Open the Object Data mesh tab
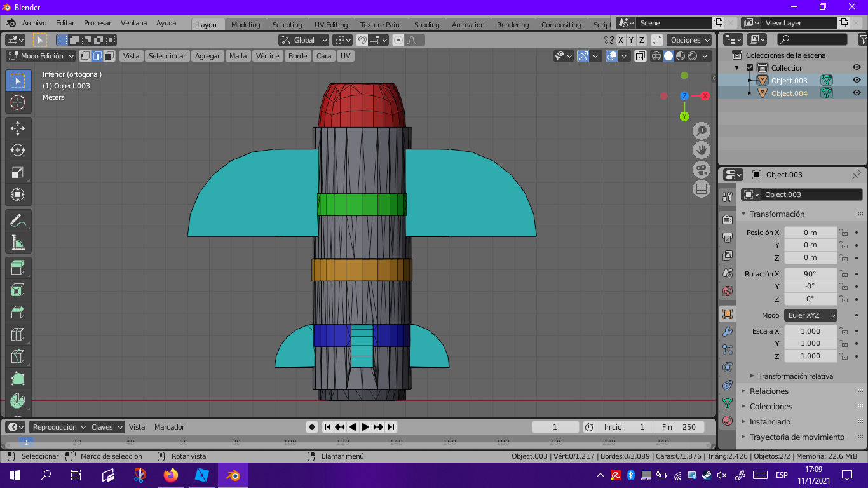Viewport: 868px width, 488px height. point(728,403)
